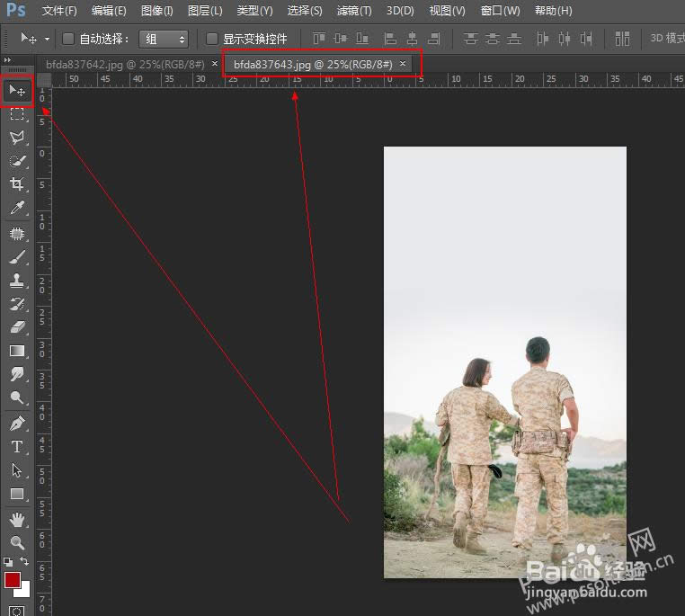
Task: Choose the Horizontal Type tool
Action: tap(17, 446)
